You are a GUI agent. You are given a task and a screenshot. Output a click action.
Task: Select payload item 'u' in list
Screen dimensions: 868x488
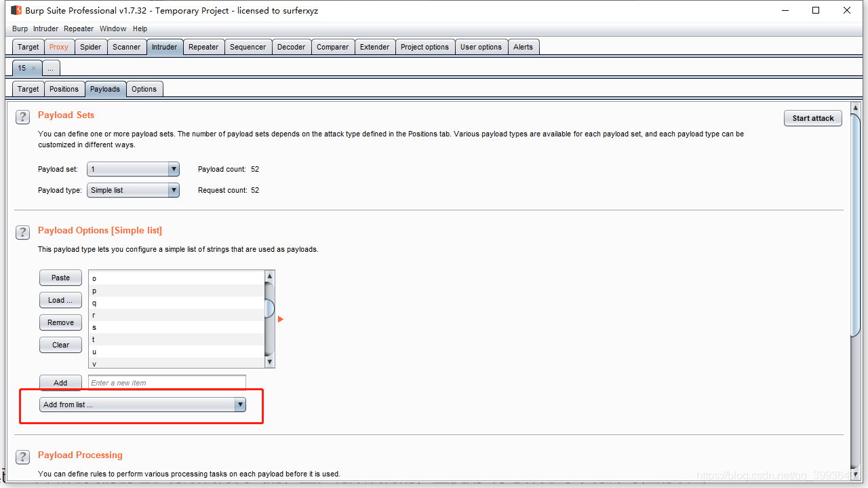coord(176,352)
